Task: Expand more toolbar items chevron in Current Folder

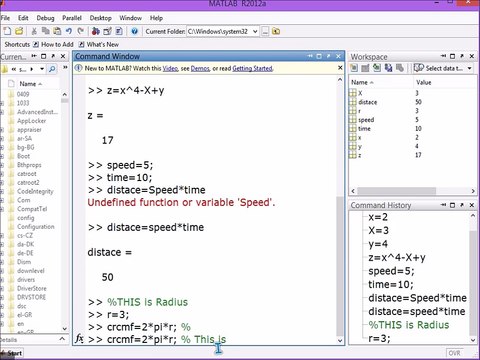Action: [x=65, y=68]
